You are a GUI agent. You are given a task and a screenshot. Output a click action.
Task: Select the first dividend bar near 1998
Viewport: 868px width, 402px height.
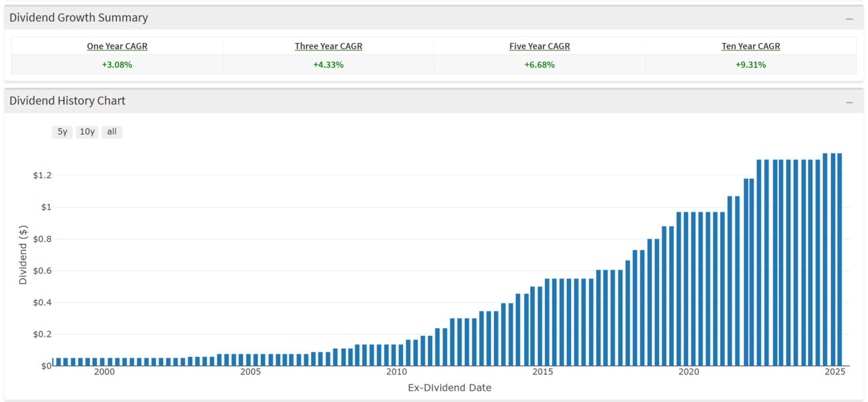click(x=58, y=362)
